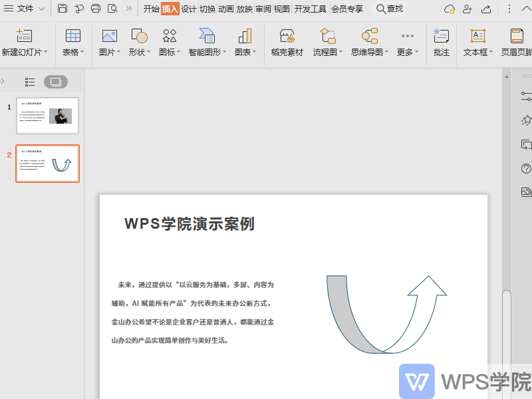Viewport: 532px width, 399px height.
Task: Click the 页眉页脚 header footer icon
Action: coord(517,36)
